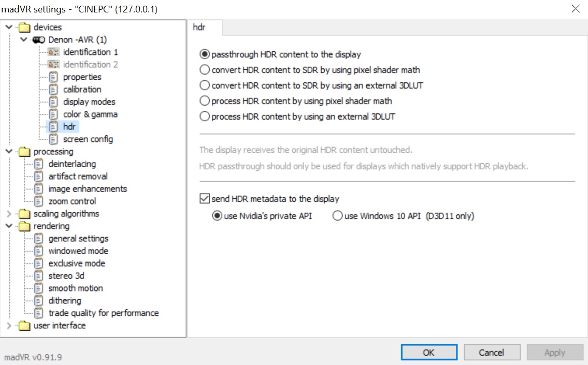Select process HDR content using external 3DLUT
The image size is (588, 365).
coord(297,116)
